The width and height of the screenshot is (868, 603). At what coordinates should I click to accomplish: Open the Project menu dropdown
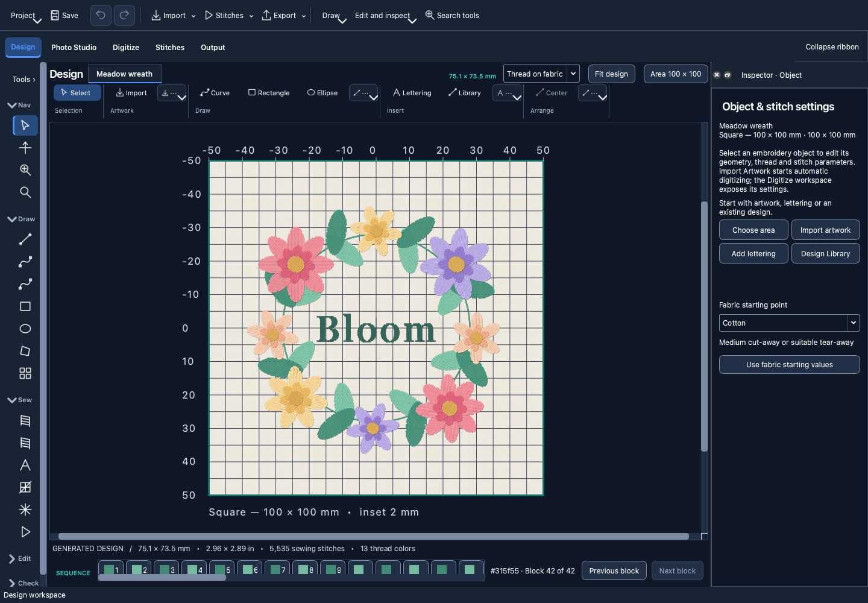(x=26, y=16)
